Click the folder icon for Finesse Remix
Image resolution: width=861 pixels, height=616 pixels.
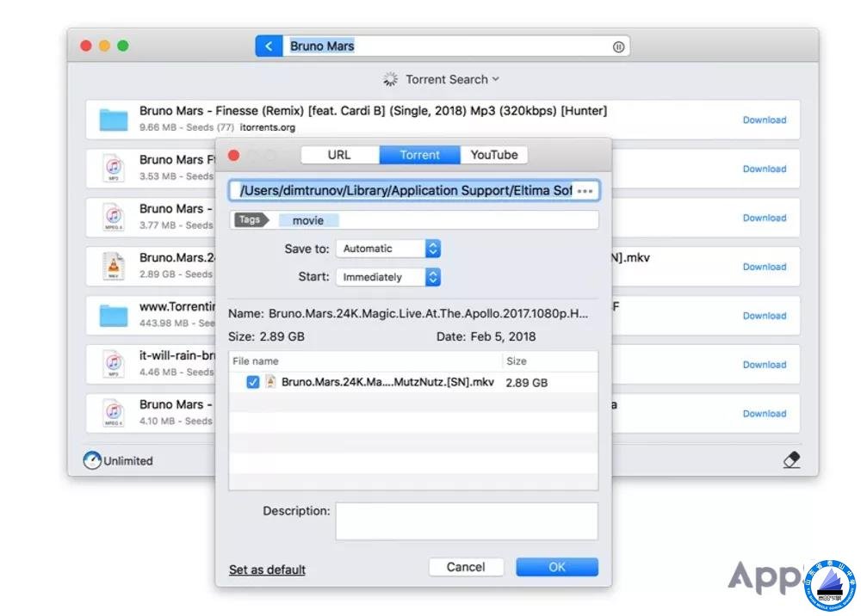click(x=114, y=120)
